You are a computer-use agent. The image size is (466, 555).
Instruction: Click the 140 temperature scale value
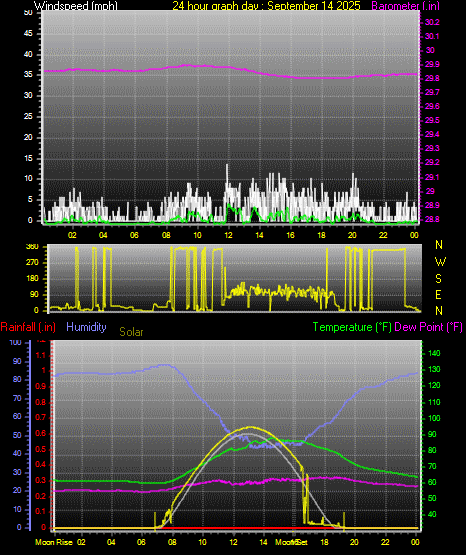pos(434,353)
